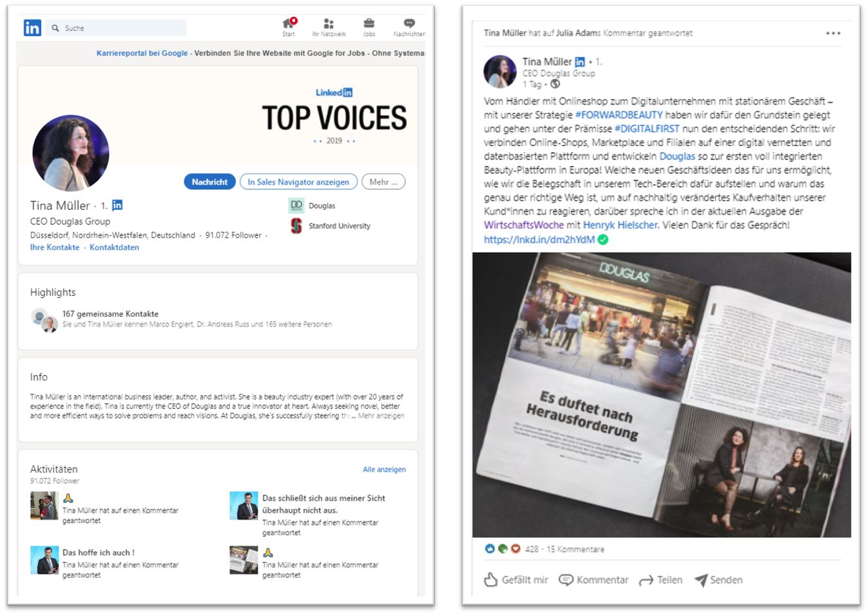868x615 pixels.
Task: Open the three-dot post options menu
Action: tap(833, 33)
